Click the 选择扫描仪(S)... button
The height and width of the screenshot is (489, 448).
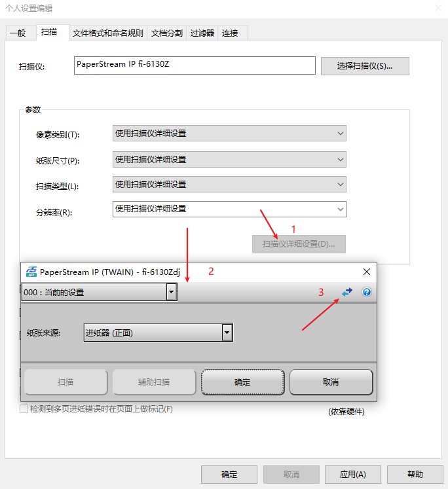click(365, 66)
